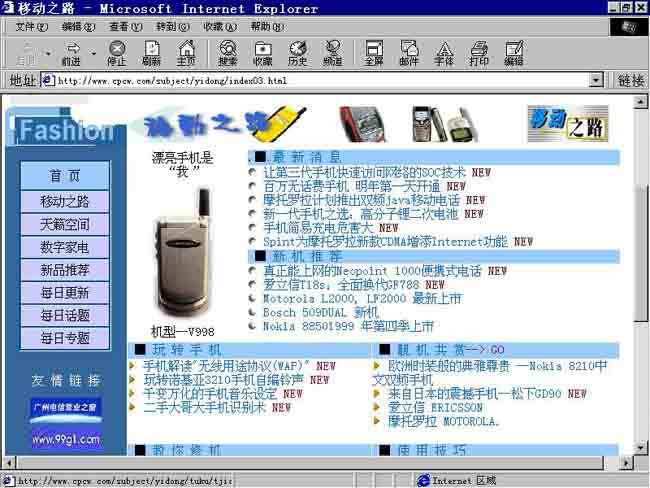Screen dimensions: 650x488
Task: Click the www.99gl.com banner link
Action: coord(66,439)
